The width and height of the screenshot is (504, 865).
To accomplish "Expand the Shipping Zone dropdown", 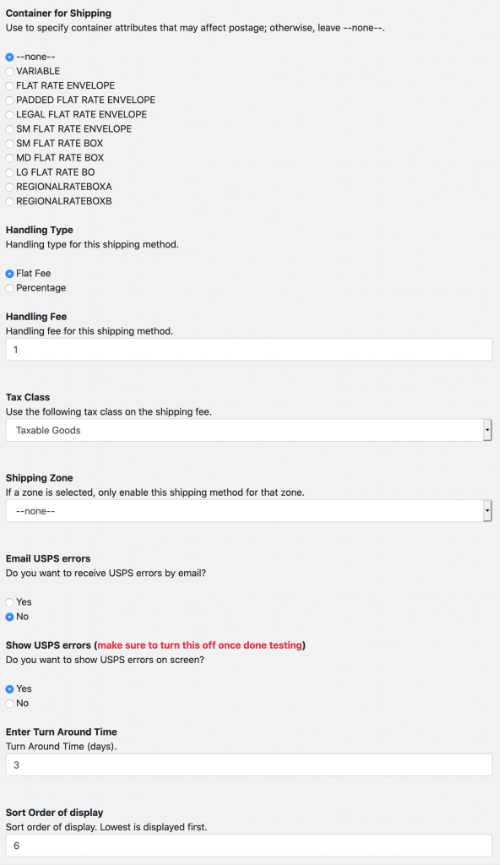I will click(249, 511).
